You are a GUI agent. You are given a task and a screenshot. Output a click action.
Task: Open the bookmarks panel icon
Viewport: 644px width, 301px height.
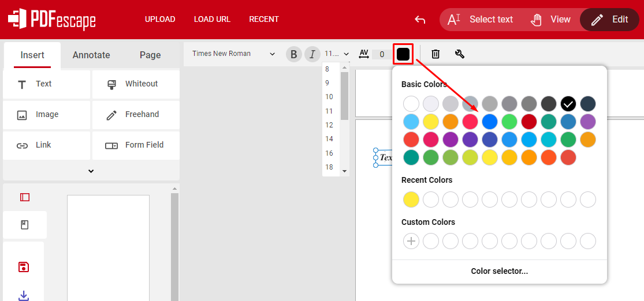pos(25,225)
